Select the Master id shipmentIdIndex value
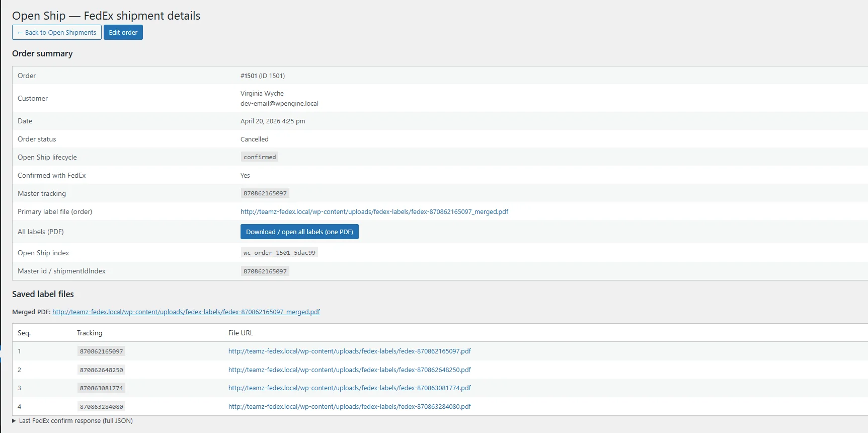The image size is (868, 433). [x=265, y=271]
